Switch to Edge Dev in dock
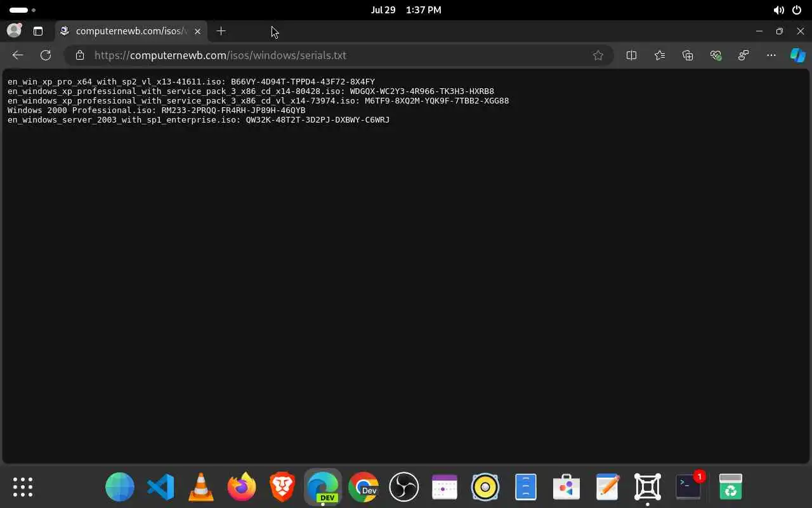 point(323,487)
